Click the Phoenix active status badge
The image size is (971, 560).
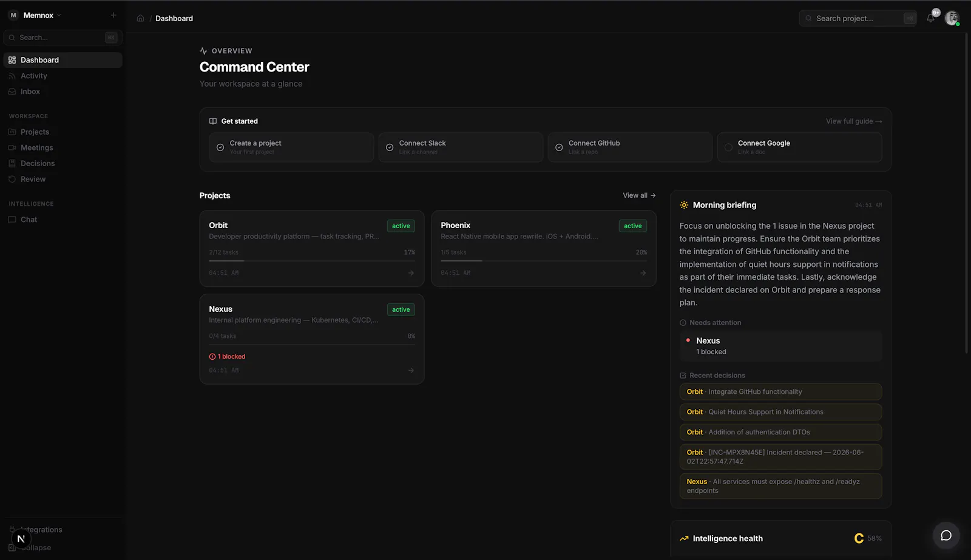pyautogui.click(x=633, y=226)
